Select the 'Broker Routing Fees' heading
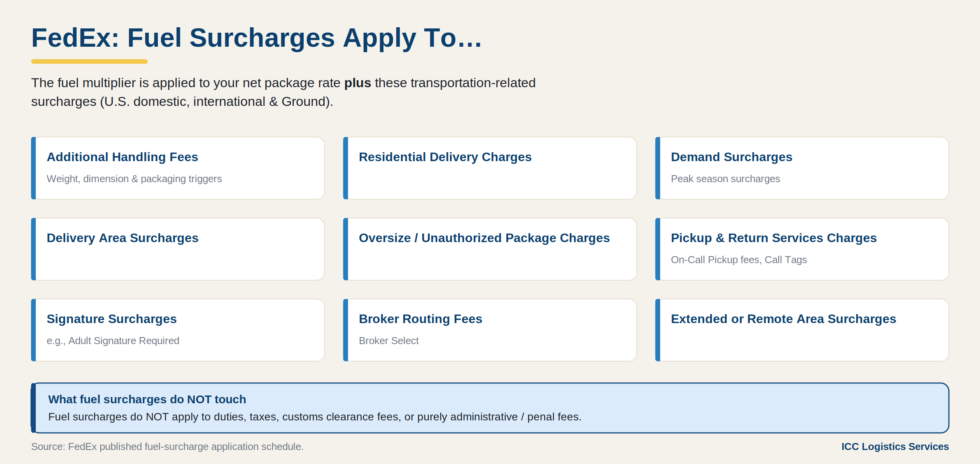Image resolution: width=980 pixels, height=464 pixels. click(x=420, y=319)
